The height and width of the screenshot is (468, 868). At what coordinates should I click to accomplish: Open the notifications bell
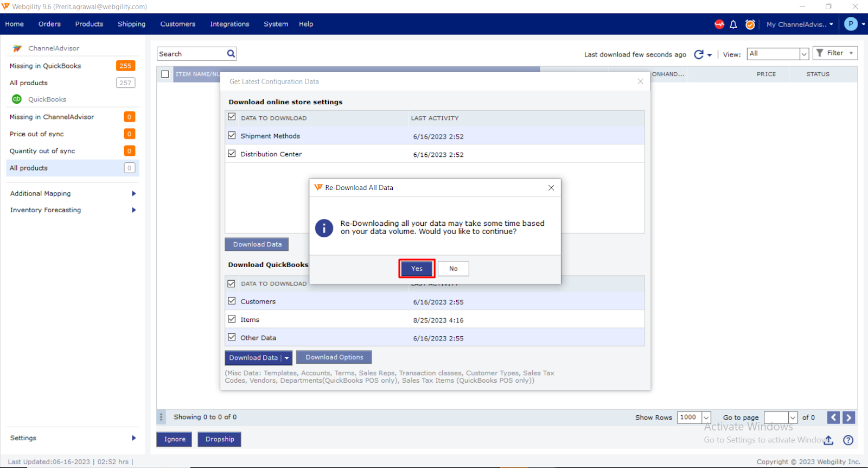click(733, 24)
